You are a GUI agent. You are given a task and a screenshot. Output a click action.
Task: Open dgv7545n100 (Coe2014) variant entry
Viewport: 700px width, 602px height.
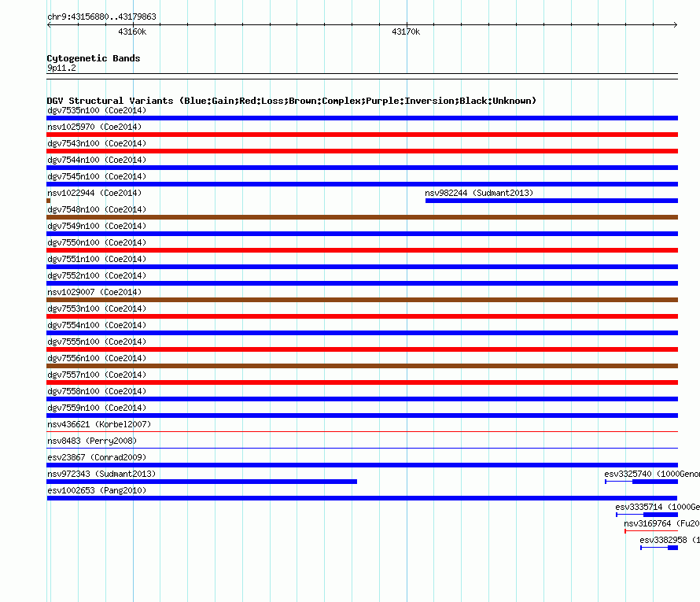click(x=97, y=176)
